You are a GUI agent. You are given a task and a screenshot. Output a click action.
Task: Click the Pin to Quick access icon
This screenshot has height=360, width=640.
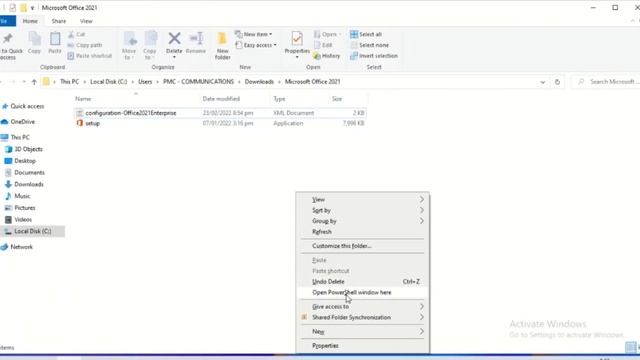click(x=7, y=39)
